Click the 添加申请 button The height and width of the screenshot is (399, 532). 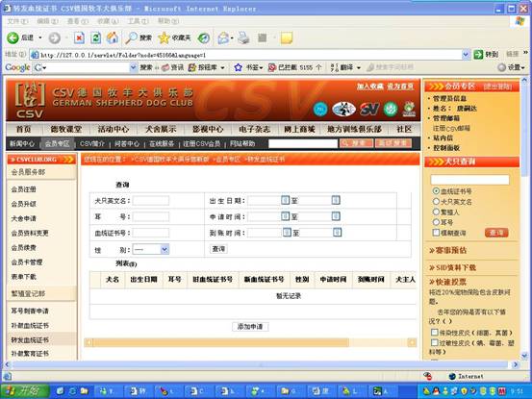[x=250, y=327]
